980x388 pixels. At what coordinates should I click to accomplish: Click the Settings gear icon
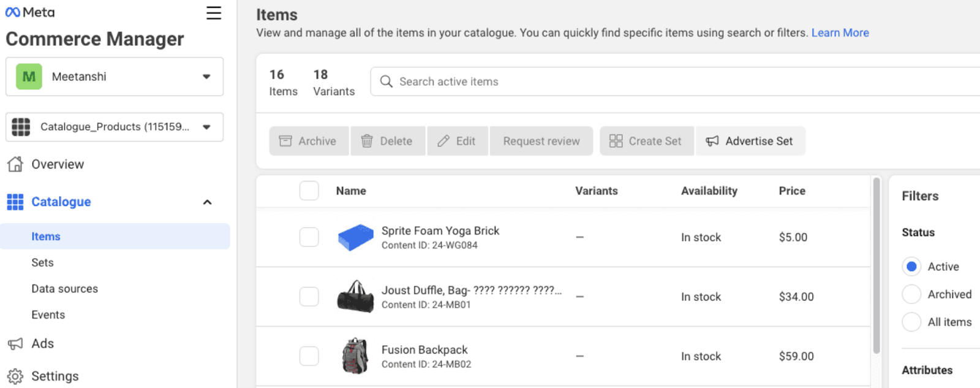click(x=15, y=376)
